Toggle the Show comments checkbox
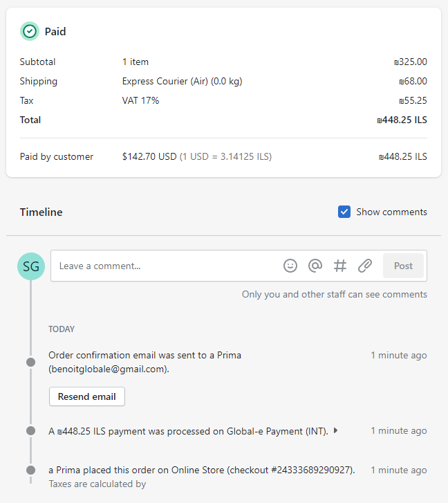 tap(344, 212)
